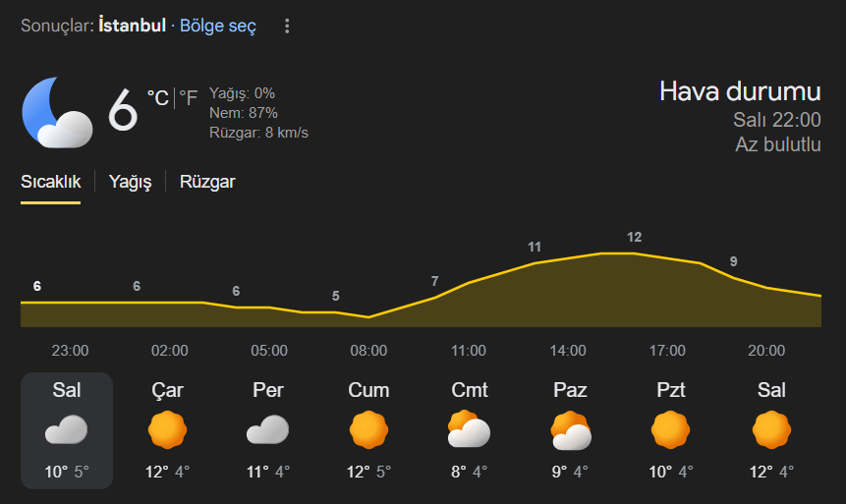
Task: Select the Sıcaklık tab
Action: (x=51, y=182)
